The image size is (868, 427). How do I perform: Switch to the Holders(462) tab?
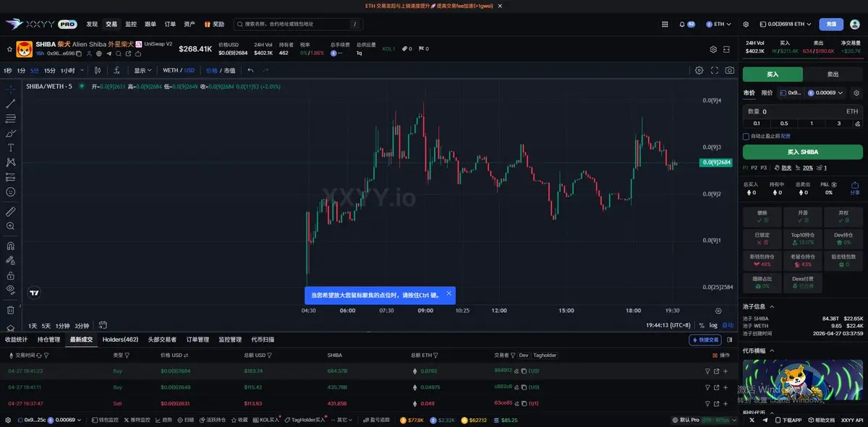[120, 340]
